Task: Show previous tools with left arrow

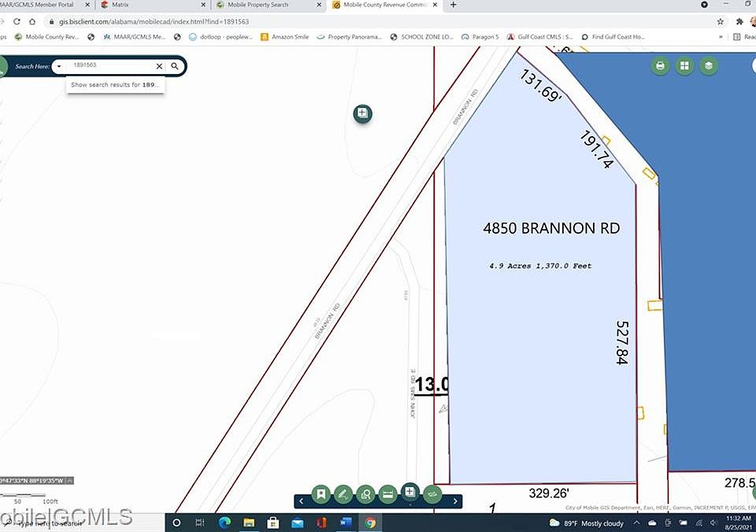Action: (302, 501)
